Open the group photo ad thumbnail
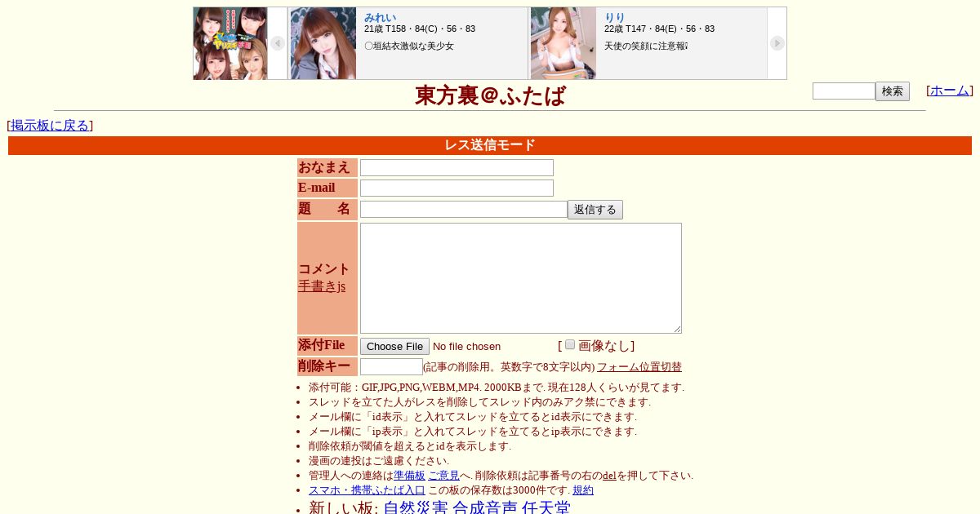The image size is (980, 514). click(x=230, y=43)
